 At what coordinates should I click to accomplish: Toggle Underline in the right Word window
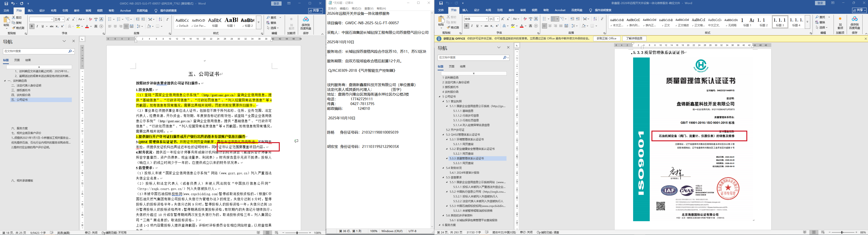pos(477,26)
